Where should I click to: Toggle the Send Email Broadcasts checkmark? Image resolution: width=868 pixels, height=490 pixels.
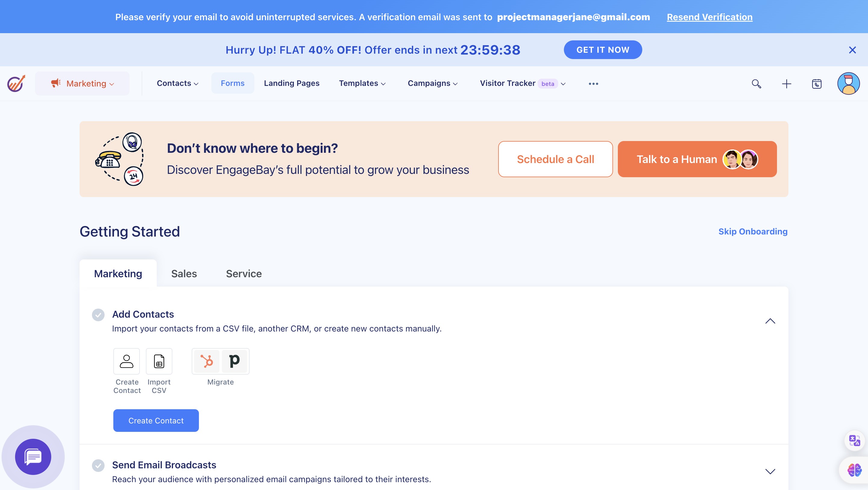(98, 465)
